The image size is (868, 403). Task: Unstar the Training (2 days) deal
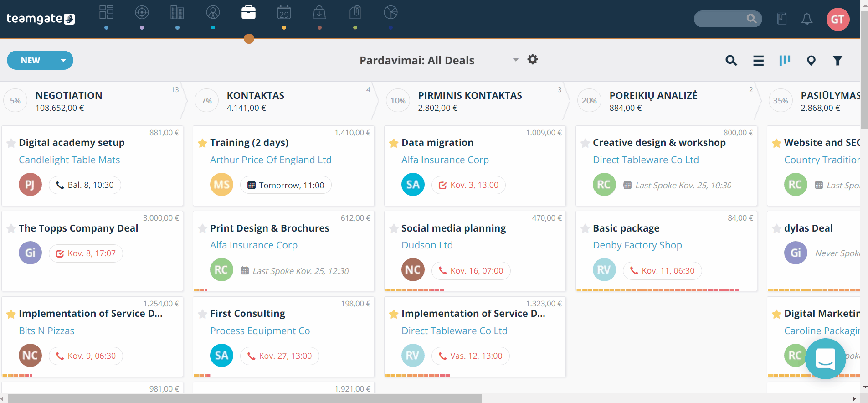coord(203,143)
